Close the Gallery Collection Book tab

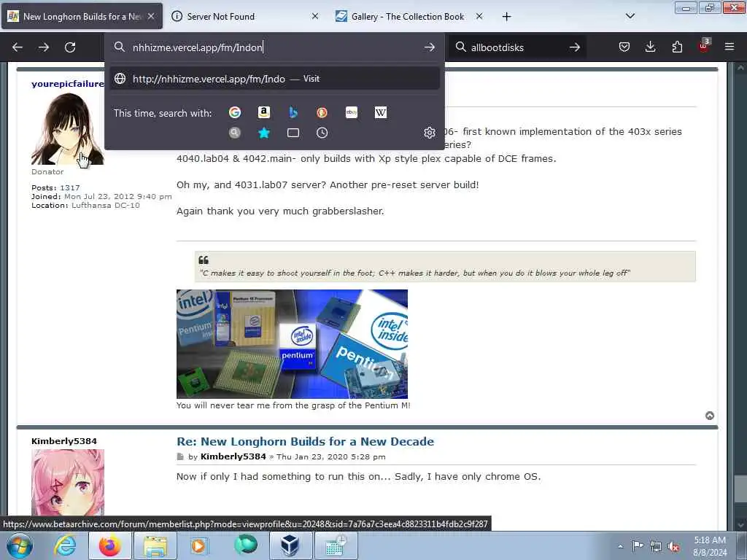(479, 16)
